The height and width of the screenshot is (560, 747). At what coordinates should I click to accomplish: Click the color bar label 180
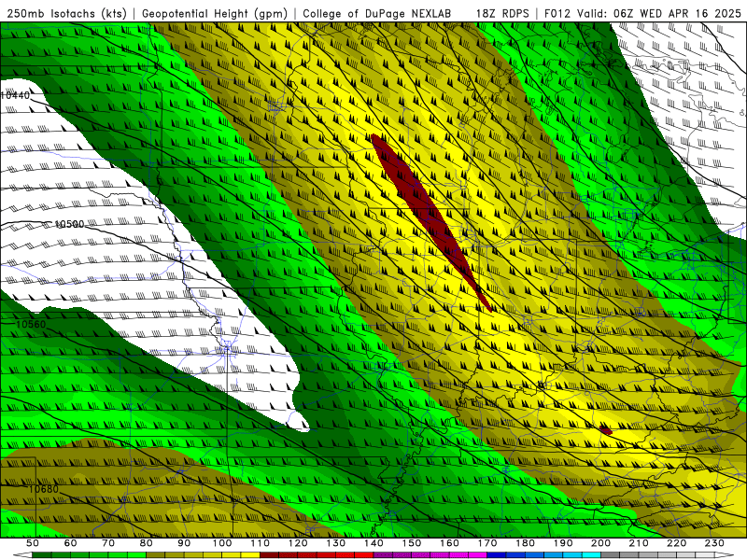click(x=525, y=543)
